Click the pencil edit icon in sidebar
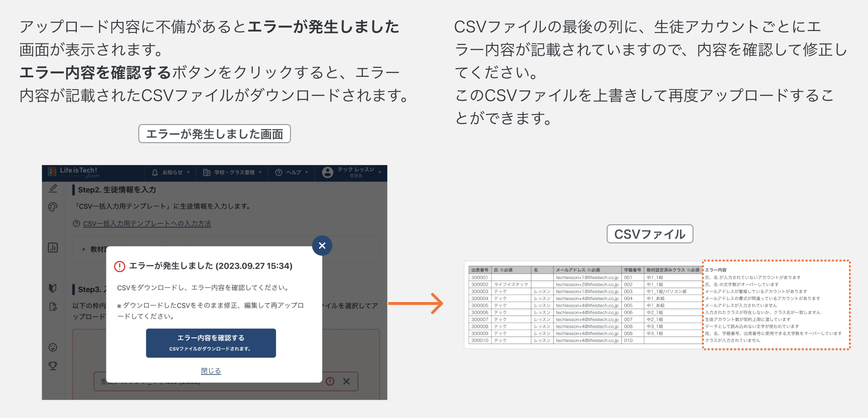This screenshot has width=868, height=418. click(x=53, y=188)
